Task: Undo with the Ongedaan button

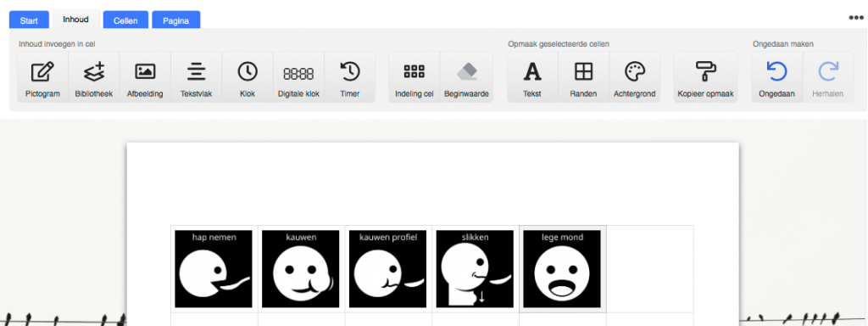Action: click(776, 77)
